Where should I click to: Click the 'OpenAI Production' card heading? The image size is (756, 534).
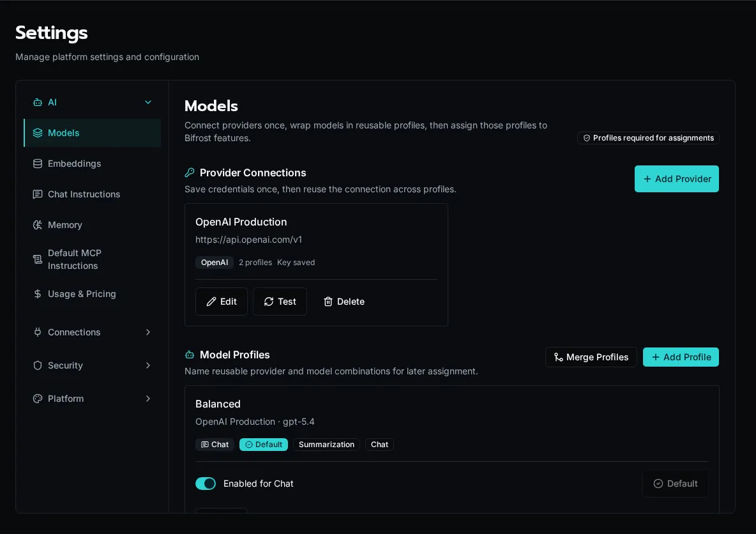[x=241, y=222]
